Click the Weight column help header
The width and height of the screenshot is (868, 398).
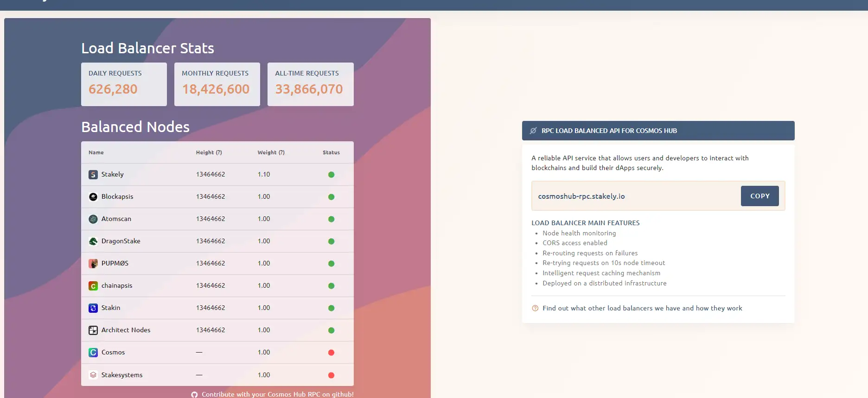coord(271,152)
